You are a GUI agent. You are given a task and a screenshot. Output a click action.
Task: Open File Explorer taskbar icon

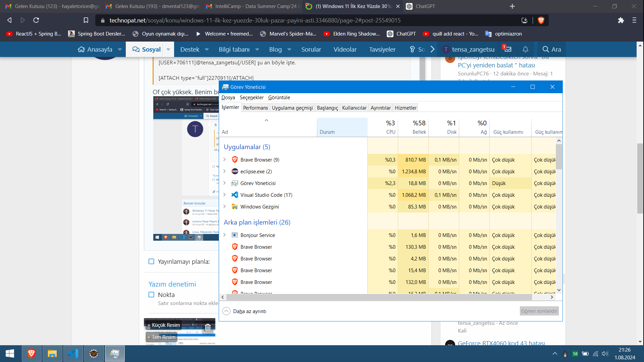[52, 354]
